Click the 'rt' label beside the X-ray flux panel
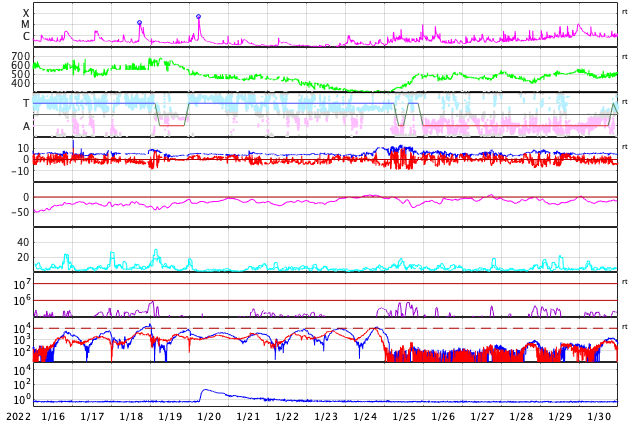Screen dimensions: 634x424 coord(625,12)
